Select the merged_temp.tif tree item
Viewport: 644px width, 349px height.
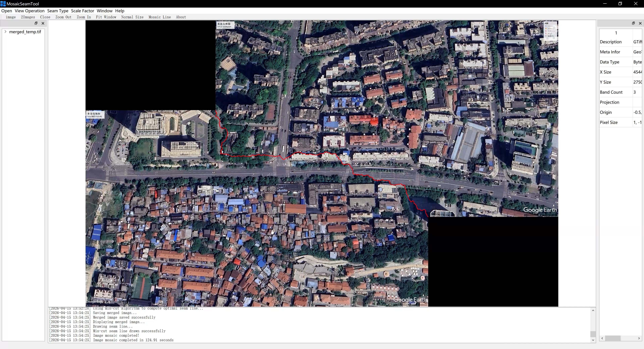(25, 32)
